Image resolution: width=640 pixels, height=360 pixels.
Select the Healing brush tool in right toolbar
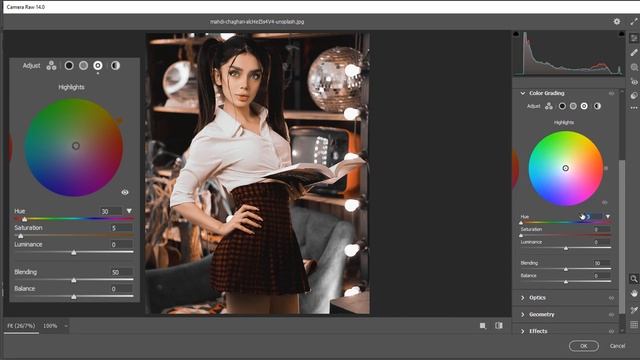click(633, 53)
